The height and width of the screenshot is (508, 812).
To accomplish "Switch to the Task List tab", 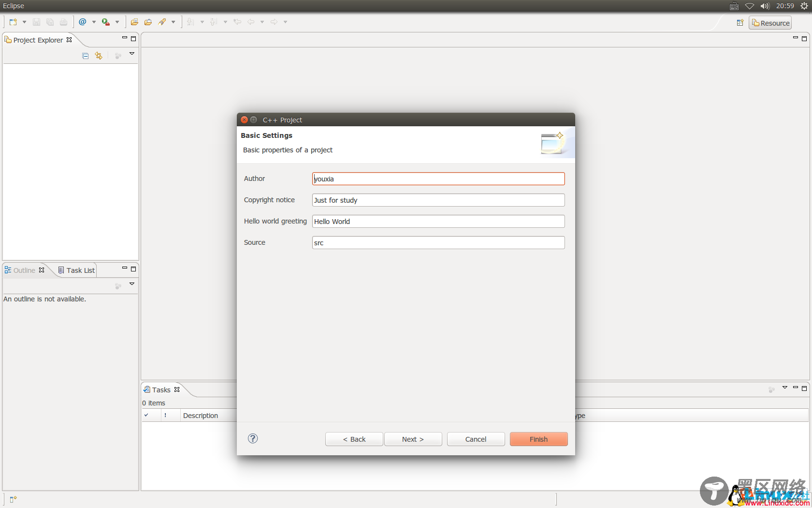I will tap(76, 270).
